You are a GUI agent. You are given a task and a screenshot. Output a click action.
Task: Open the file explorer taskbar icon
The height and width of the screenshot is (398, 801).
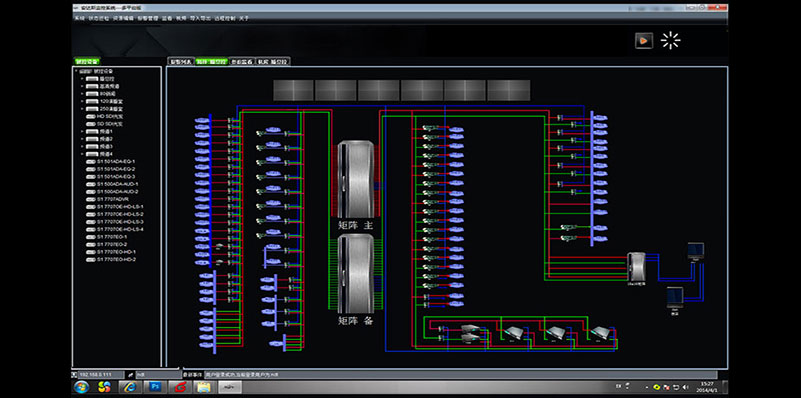click(203, 387)
